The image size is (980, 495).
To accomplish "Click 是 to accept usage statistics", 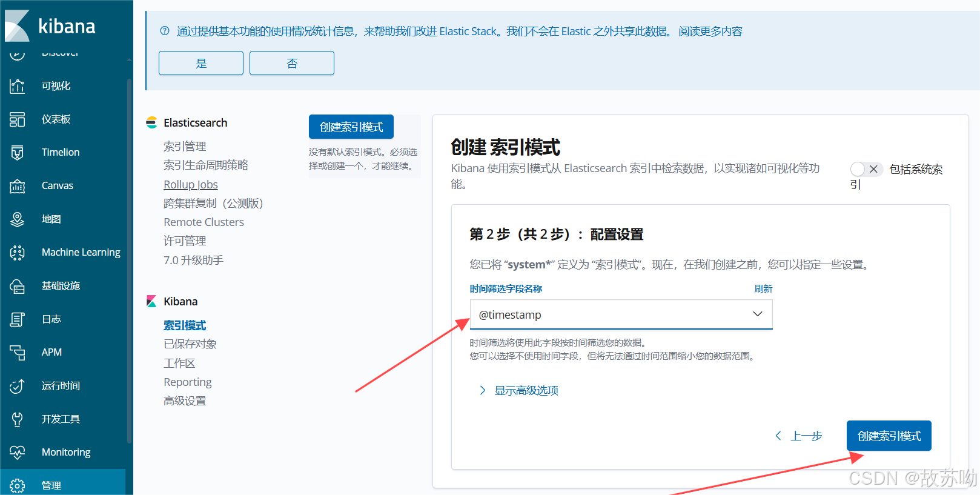I will coord(201,63).
